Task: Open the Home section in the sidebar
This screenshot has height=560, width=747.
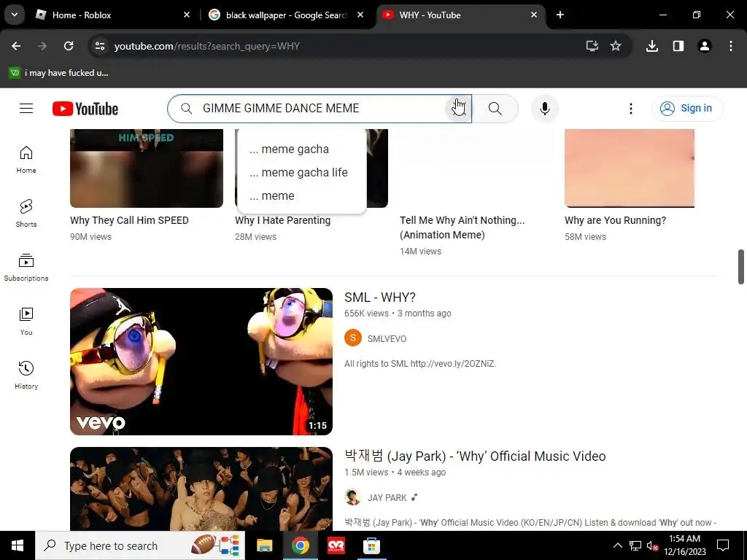Action: coord(26,160)
